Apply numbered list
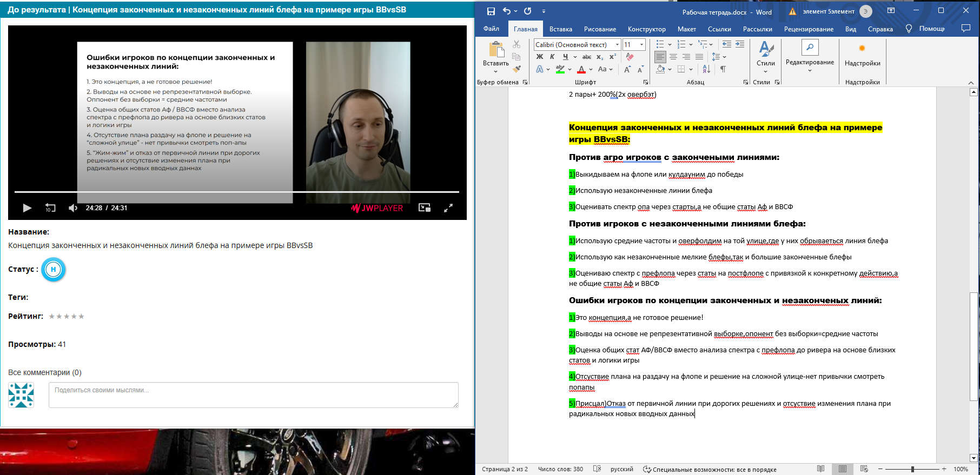 point(681,44)
